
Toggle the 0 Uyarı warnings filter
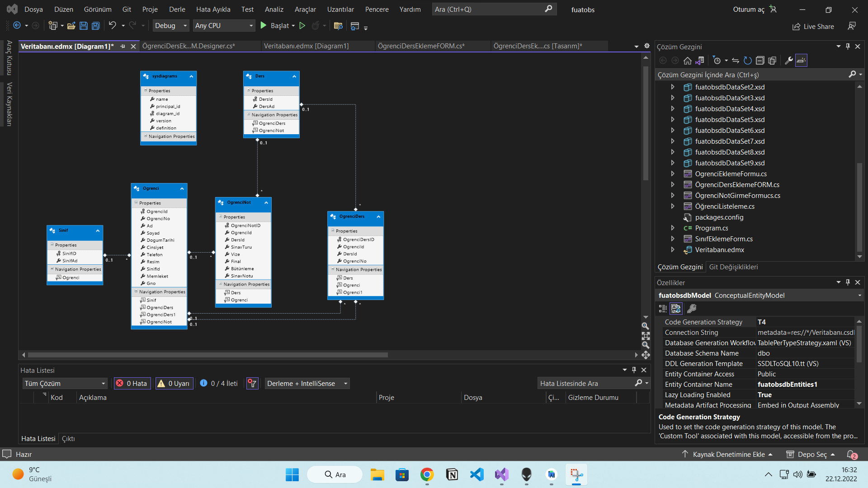tap(174, 384)
